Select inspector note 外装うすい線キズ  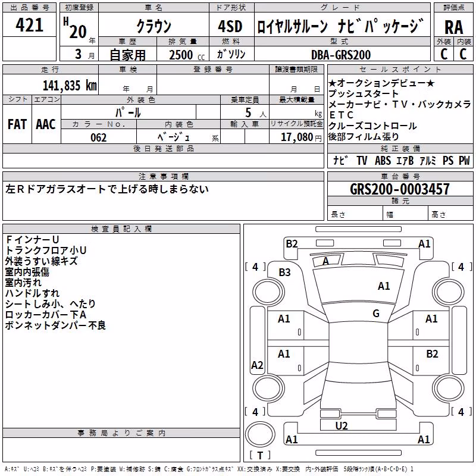pyautogui.click(x=41, y=261)
